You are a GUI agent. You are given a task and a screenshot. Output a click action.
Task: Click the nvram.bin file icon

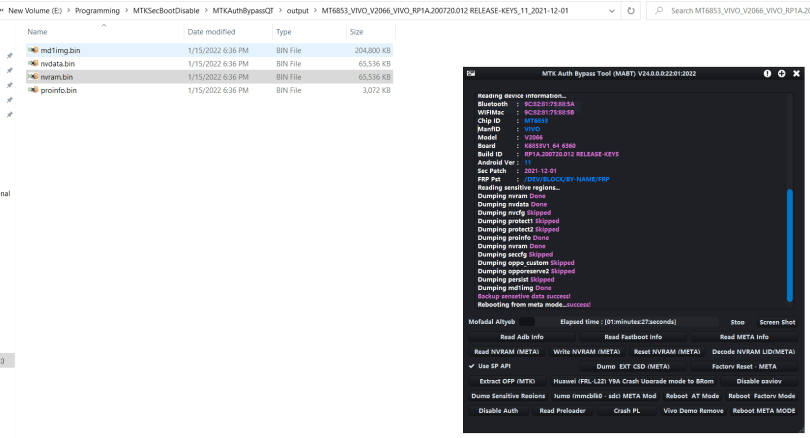point(33,76)
